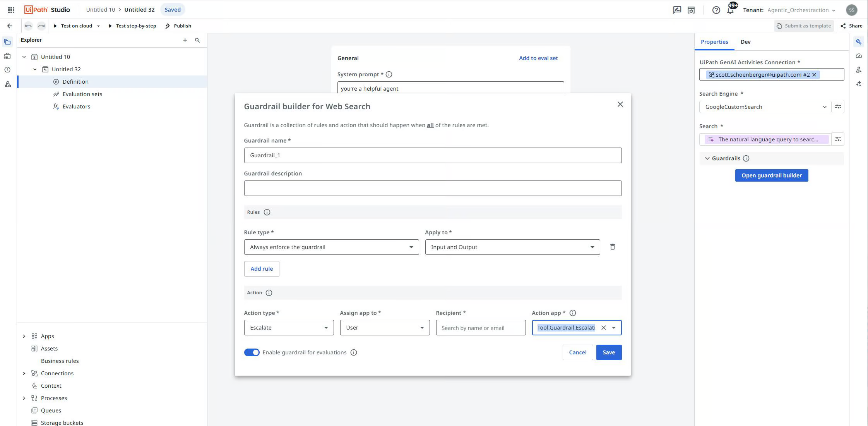Open the apps grid launcher
Viewport: 868px width, 426px height.
[x=11, y=10]
